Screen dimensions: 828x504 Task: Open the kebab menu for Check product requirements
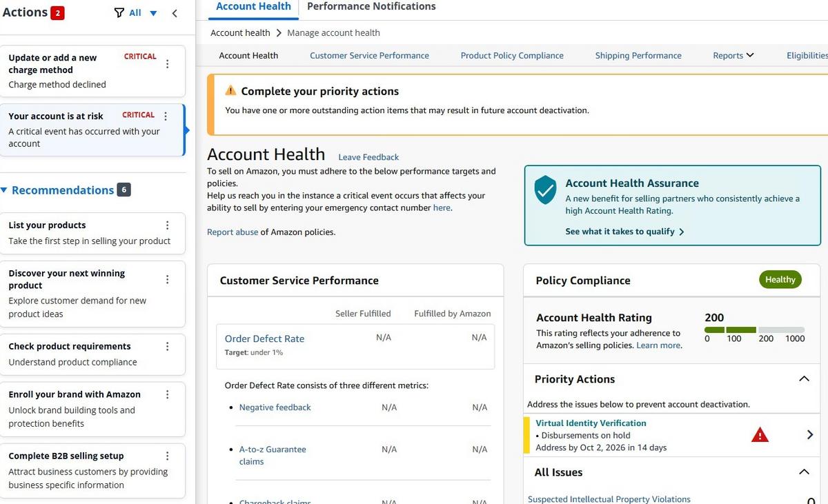click(x=168, y=346)
